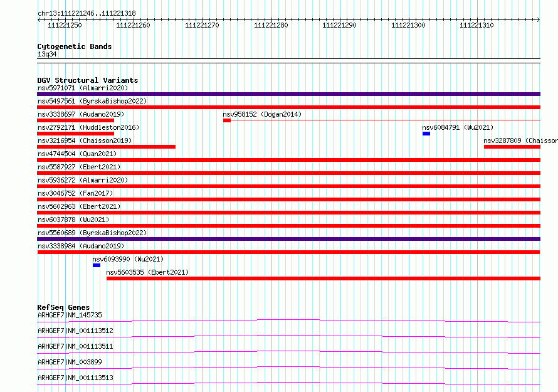The width and height of the screenshot is (558, 392).
Task: Open the ARHGEF7|NM_145735 transcript label
Action: 70,315
